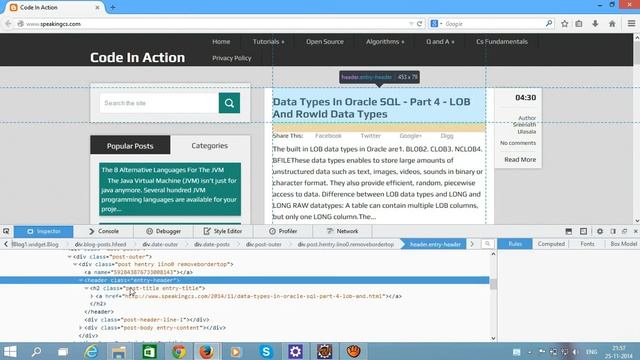Click the markup search magnifier box
The image size is (640, 360).
tap(487, 244)
